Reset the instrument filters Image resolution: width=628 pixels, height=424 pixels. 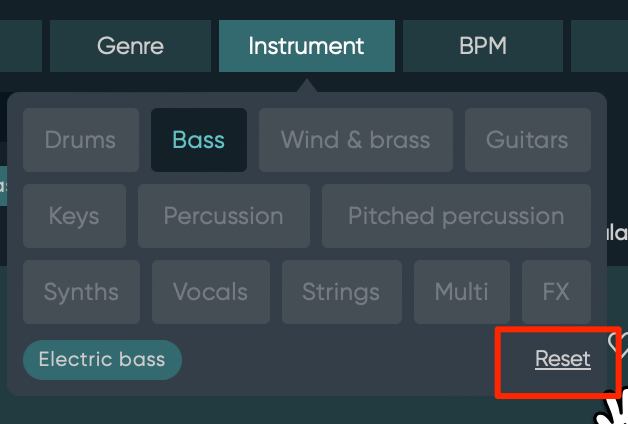pyautogui.click(x=562, y=359)
